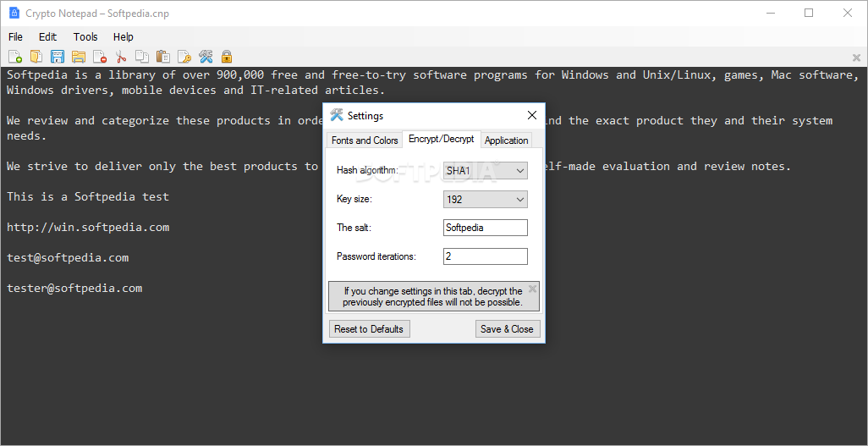The image size is (868, 446).
Task: Click the "This is a Softpedia test" line
Action: pos(87,196)
